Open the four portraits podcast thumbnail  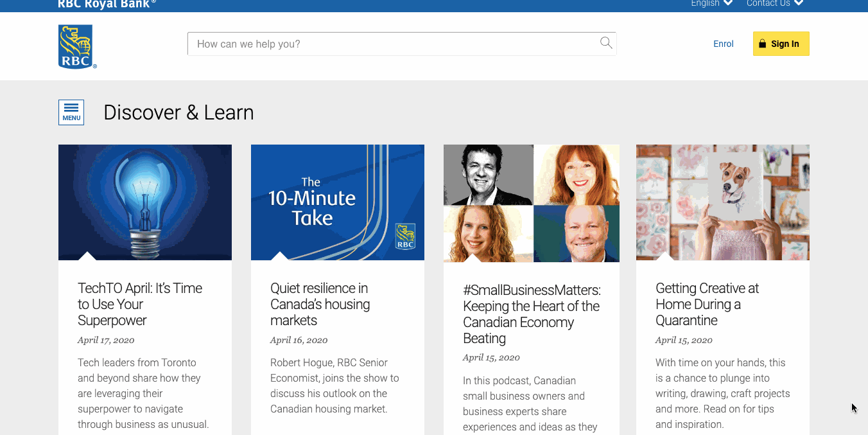point(531,203)
